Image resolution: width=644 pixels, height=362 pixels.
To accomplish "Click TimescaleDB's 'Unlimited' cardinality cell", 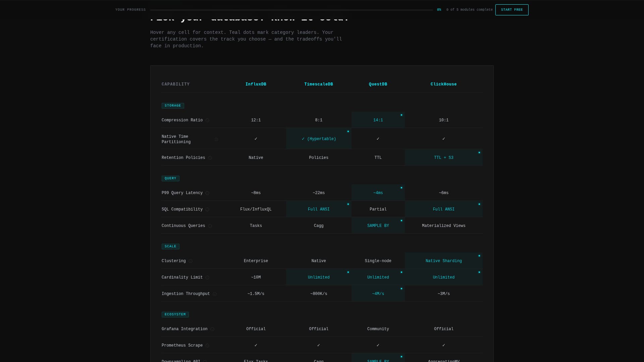I will 319,277.
